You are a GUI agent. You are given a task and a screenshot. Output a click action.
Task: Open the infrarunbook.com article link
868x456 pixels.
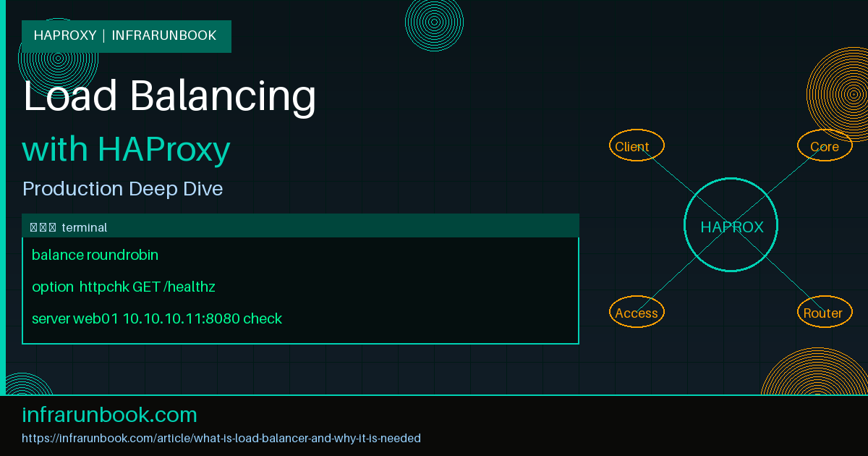click(222, 438)
